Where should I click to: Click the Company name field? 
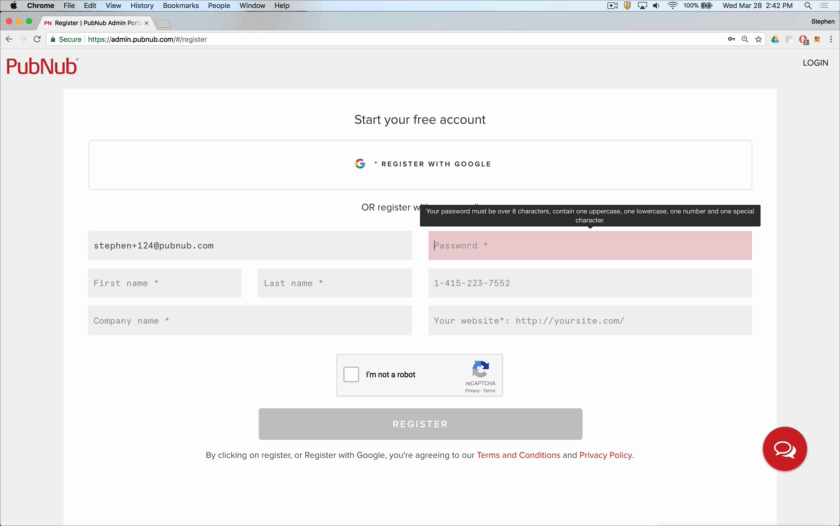point(250,320)
